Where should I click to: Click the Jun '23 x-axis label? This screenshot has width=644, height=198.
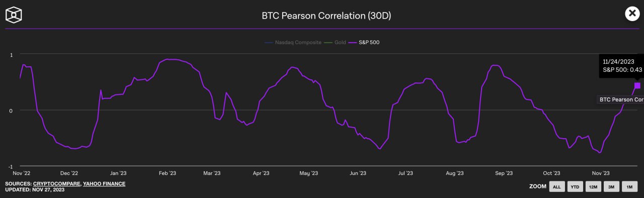tap(358, 173)
